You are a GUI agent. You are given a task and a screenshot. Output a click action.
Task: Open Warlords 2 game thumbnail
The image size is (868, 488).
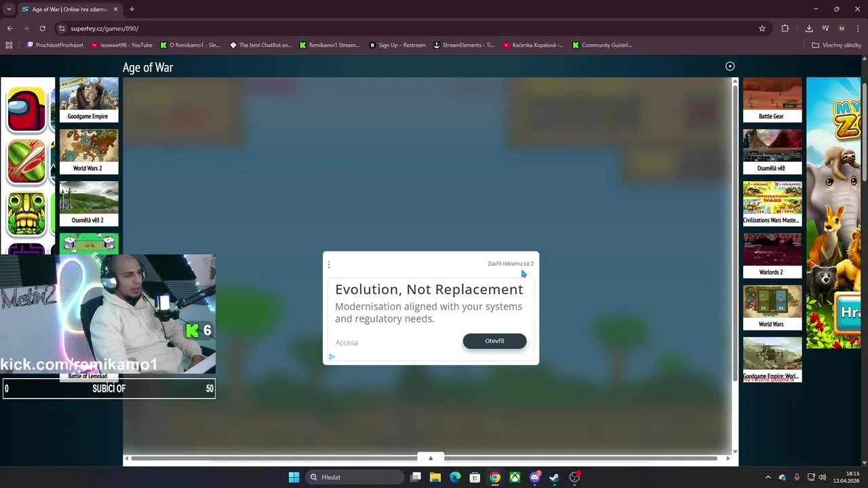pyautogui.click(x=772, y=256)
